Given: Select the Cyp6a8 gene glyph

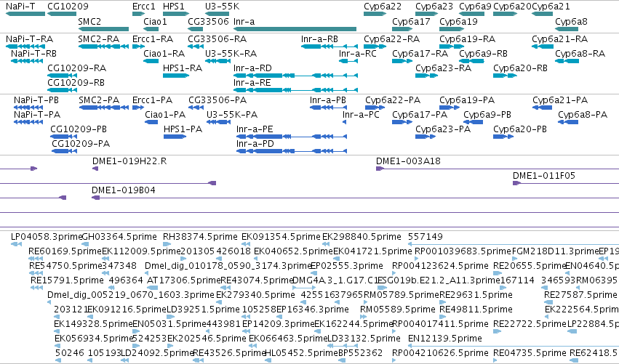Looking at the screenshot, I should tap(567, 29).
